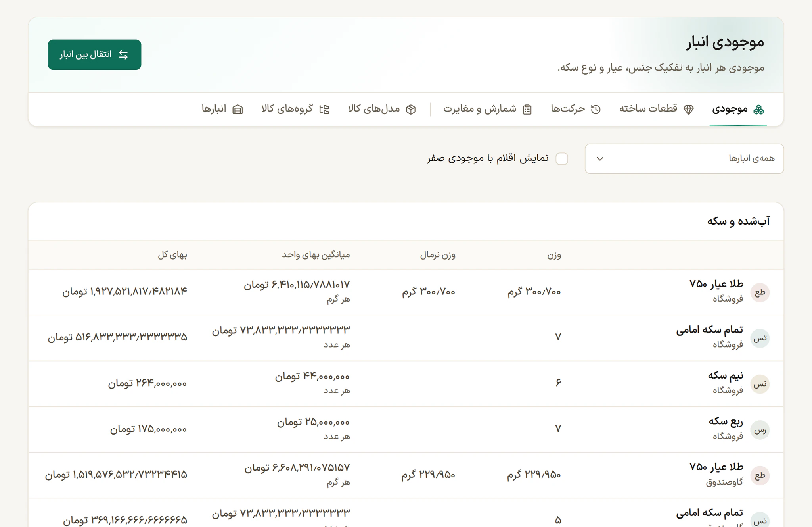Click the نیم سکه item name
This screenshot has height=527, width=812.
click(726, 375)
